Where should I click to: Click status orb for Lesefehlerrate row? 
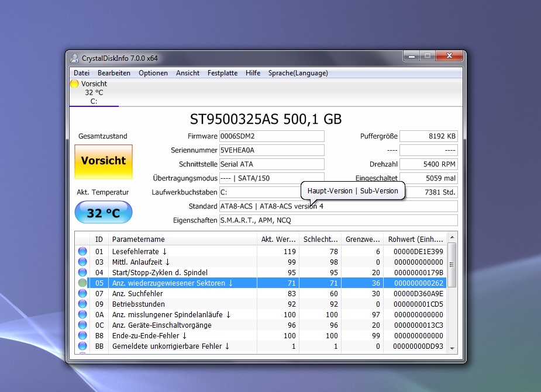click(x=82, y=251)
